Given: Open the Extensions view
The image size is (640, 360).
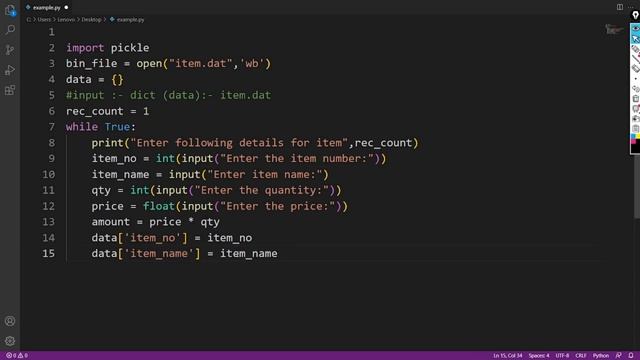Looking at the screenshot, I should [10, 90].
